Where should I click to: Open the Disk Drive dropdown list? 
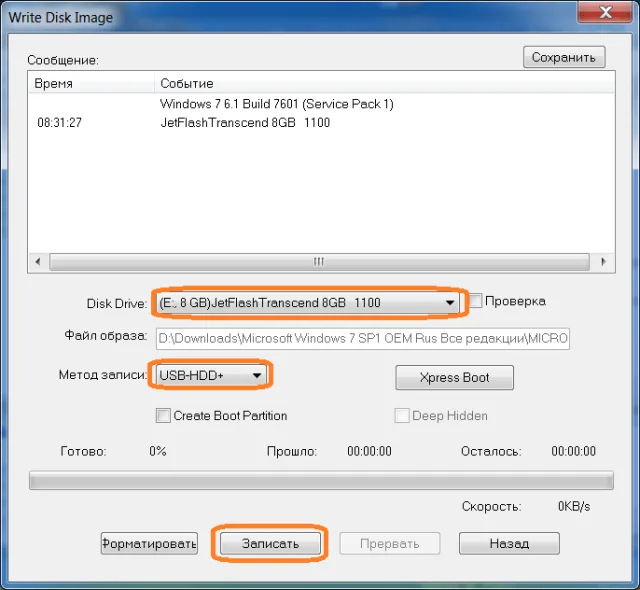tap(308, 303)
